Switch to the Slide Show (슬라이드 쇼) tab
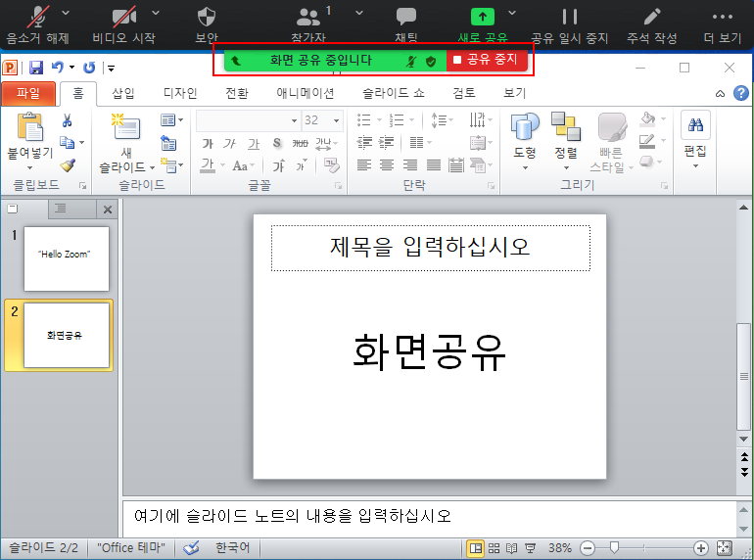Image resolution: width=754 pixels, height=560 pixels. [394, 93]
